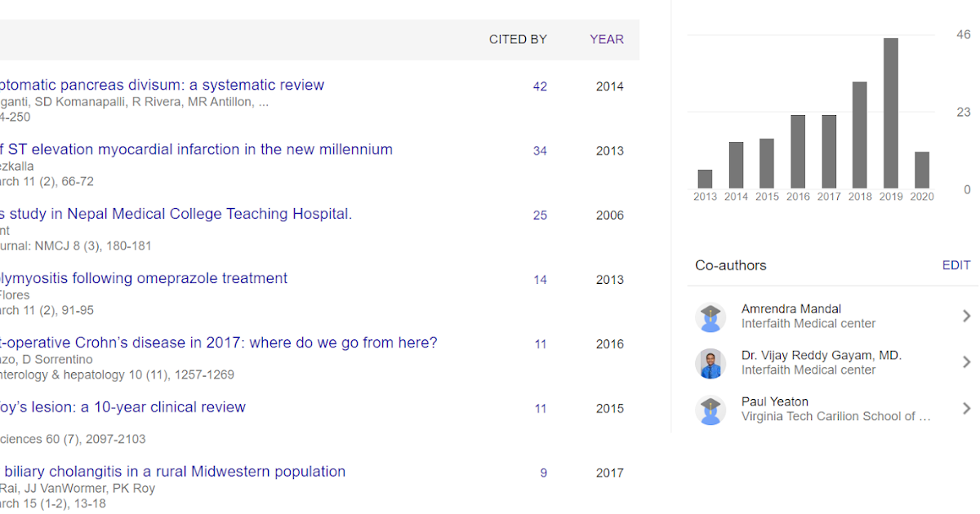The width and height of the screenshot is (980, 514).
Task: Expand Amrendra Mandal co-author chevron
Action: click(966, 317)
